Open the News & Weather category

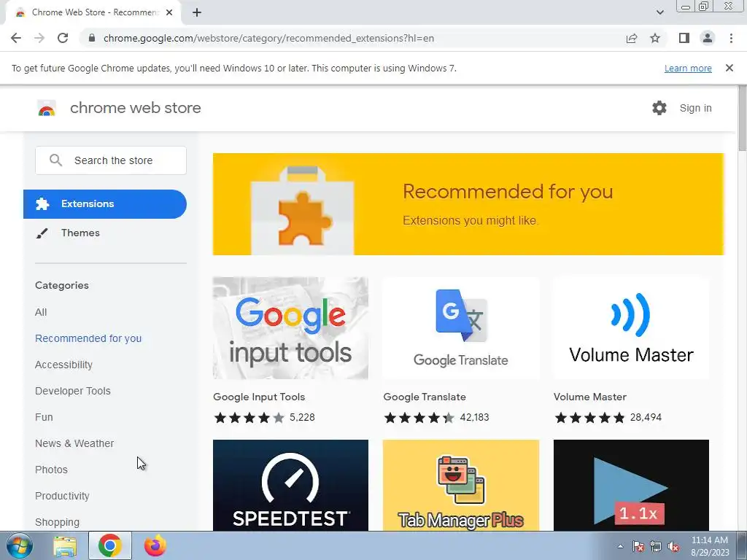point(74,443)
